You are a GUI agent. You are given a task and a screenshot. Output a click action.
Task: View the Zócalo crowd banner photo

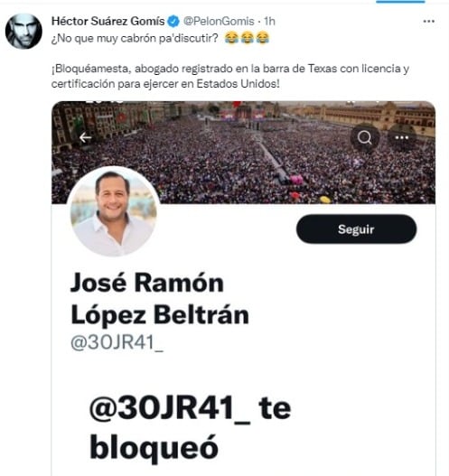tap(244, 152)
